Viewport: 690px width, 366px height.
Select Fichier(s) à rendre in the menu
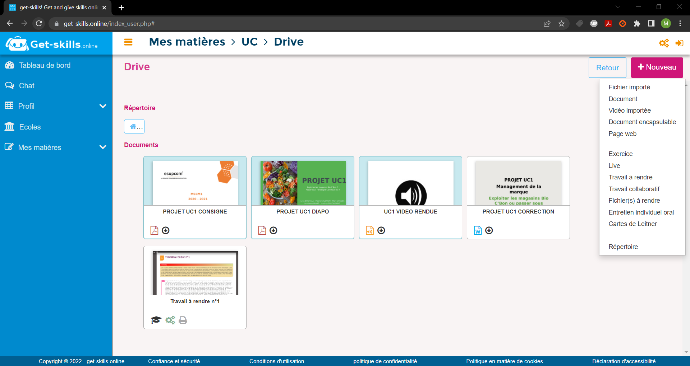(x=634, y=200)
